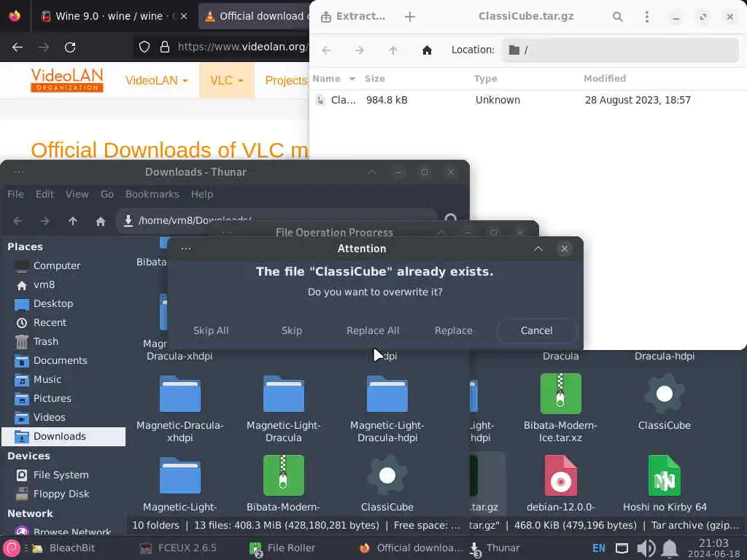Select Downloads in Thunar sidebar
This screenshot has width=747, height=560.
point(63,436)
